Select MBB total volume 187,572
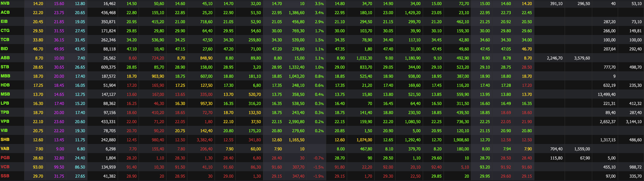Screen dimensions: 644x181 pos(108,76)
